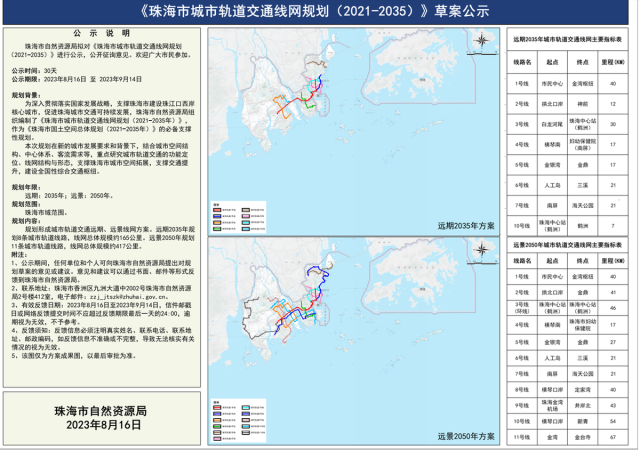This screenshot has width=640, height=450.
Task: Click 南屏 cell in the 2050 table
Action: (552, 374)
